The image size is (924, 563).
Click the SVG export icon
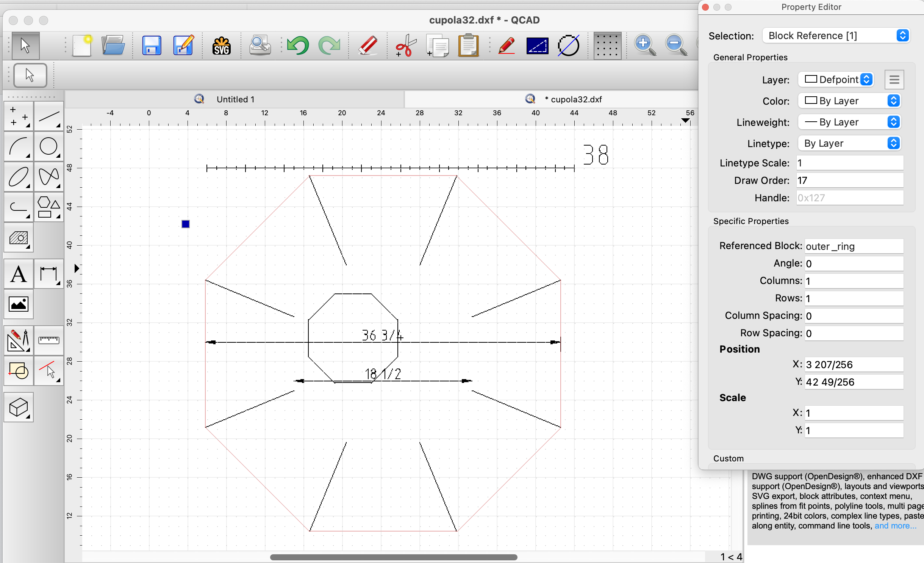coord(222,46)
